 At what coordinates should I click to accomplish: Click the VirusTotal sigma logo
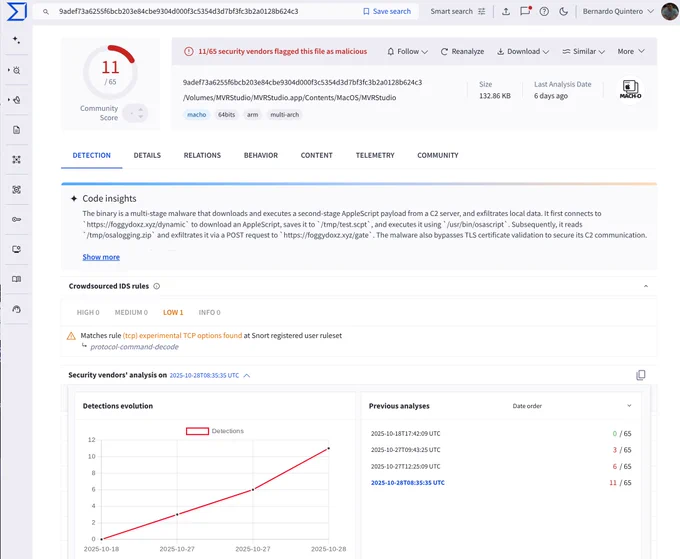16,11
